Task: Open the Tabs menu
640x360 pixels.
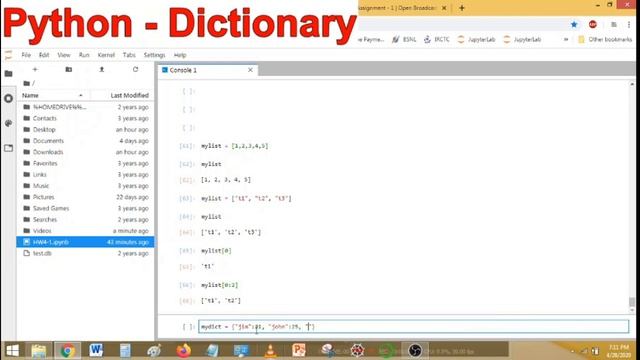Action: coord(129,55)
